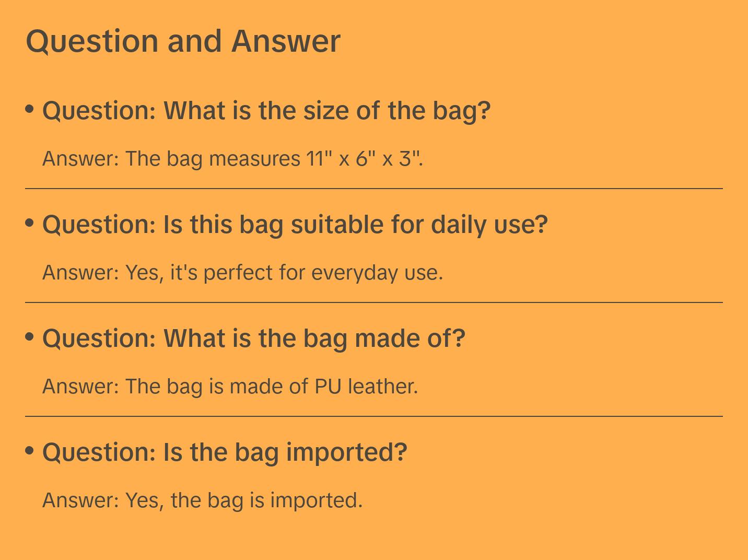This screenshot has height=560, width=748.
Task: Select the question "Is the bag imported?"
Action: pyautogui.click(x=225, y=452)
